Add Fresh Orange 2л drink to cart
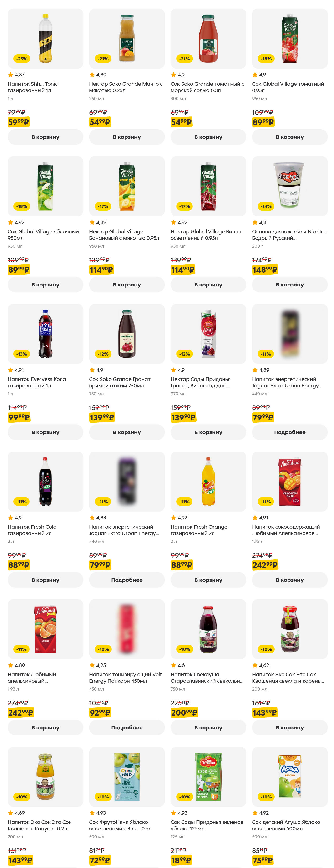 (x=208, y=580)
